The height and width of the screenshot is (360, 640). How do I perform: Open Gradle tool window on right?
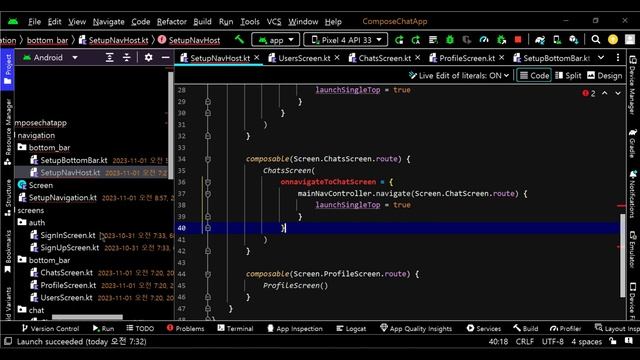(633, 143)
